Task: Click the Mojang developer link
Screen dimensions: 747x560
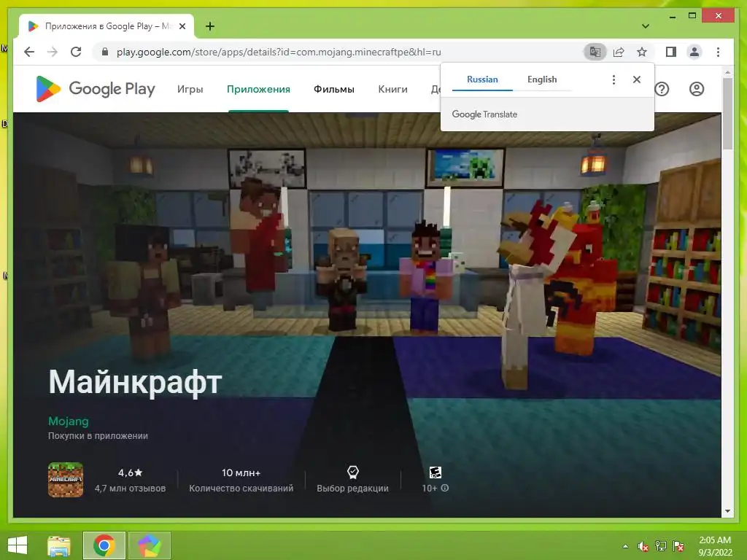Action: tap(68, 421)
